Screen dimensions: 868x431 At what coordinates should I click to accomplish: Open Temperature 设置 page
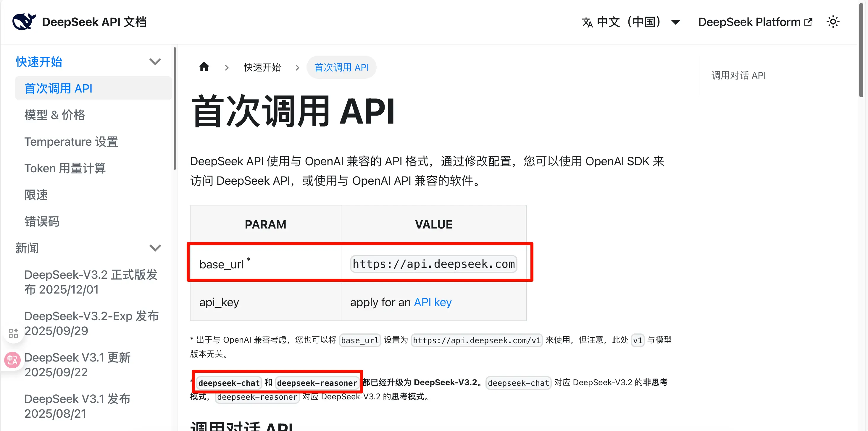click(x=71, y=141)
